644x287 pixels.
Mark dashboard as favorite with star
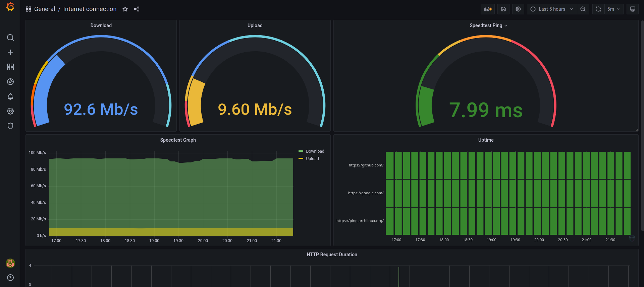click(125, 9)
